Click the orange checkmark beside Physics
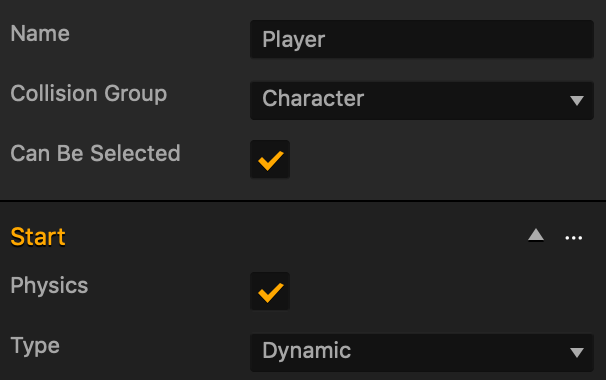This screenshot has width=606, height=380. click(270, 292)
